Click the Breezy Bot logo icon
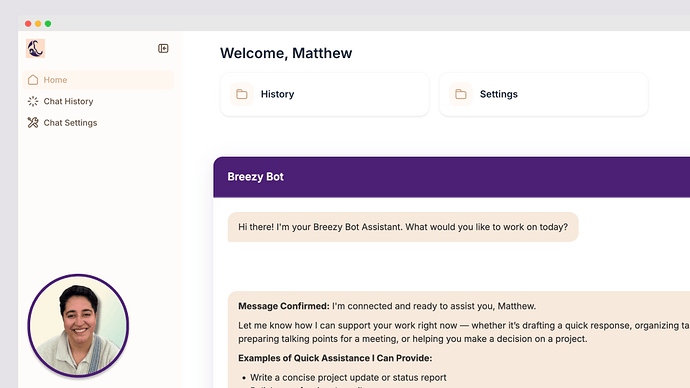690x388 pixels. [35, 48]
